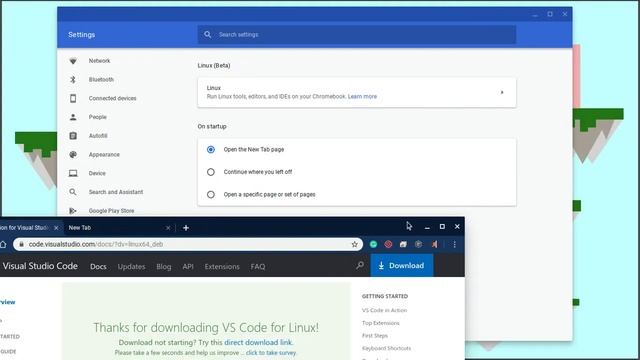
Task: Open Keyboard Shortcuts docs link
Action: point(386,348)
